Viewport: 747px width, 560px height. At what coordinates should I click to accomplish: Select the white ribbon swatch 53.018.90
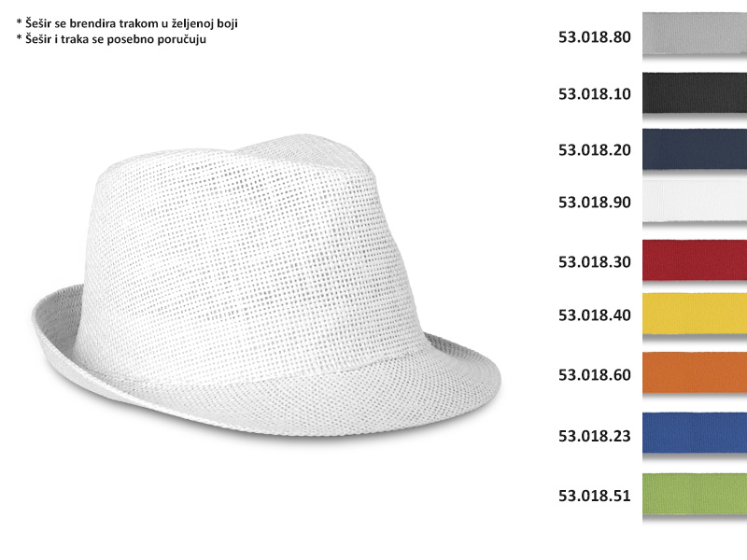click(x=695, y=201)
